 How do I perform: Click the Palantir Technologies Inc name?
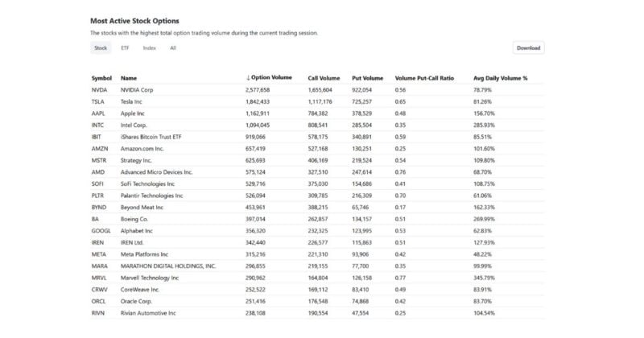[x=152, y=196]
